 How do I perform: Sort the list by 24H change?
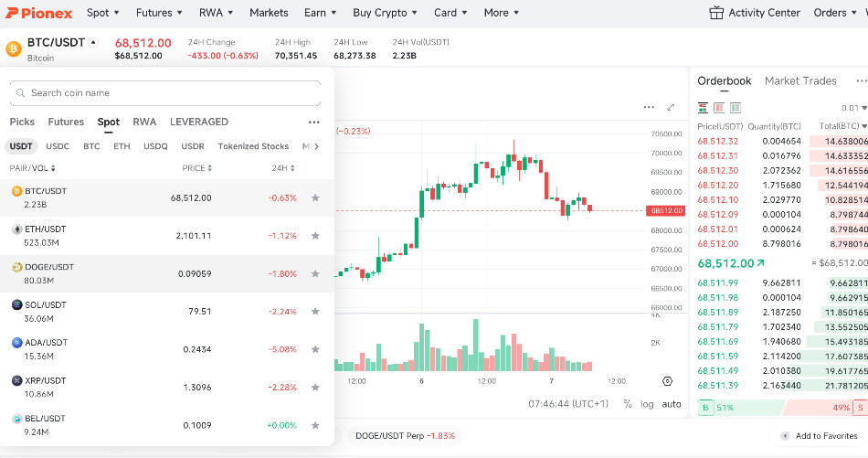tap(283, 168)
